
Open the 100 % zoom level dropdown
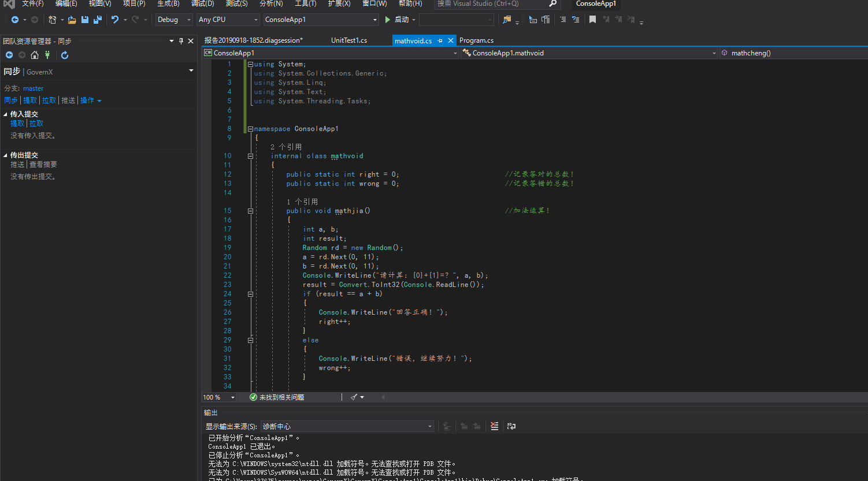click(219, 397)
